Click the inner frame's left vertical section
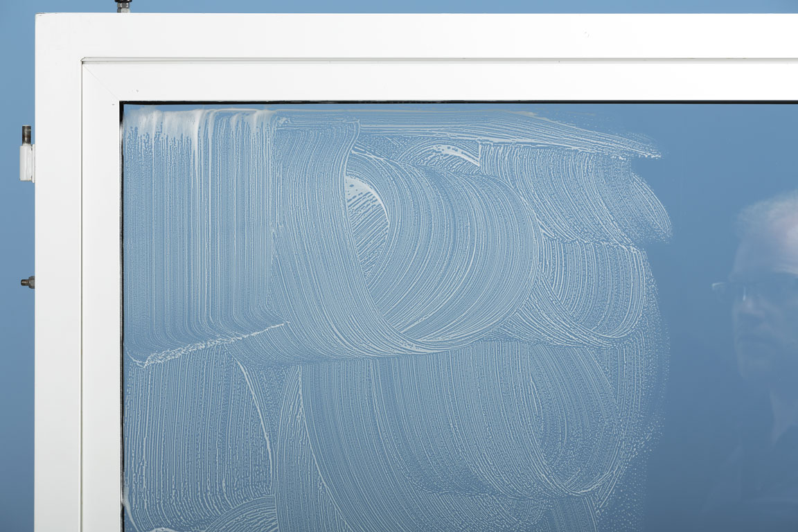Viewport: 798px width, 532px height. coord(102,312)
